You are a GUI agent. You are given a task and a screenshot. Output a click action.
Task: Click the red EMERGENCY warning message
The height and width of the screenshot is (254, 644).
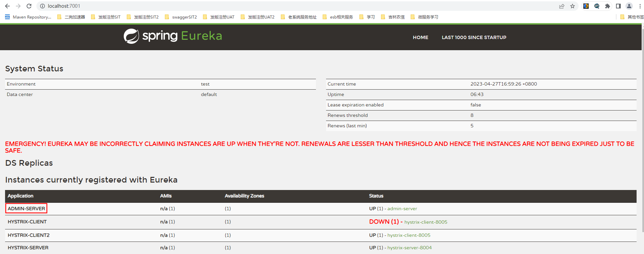click(x=320, y=147)
